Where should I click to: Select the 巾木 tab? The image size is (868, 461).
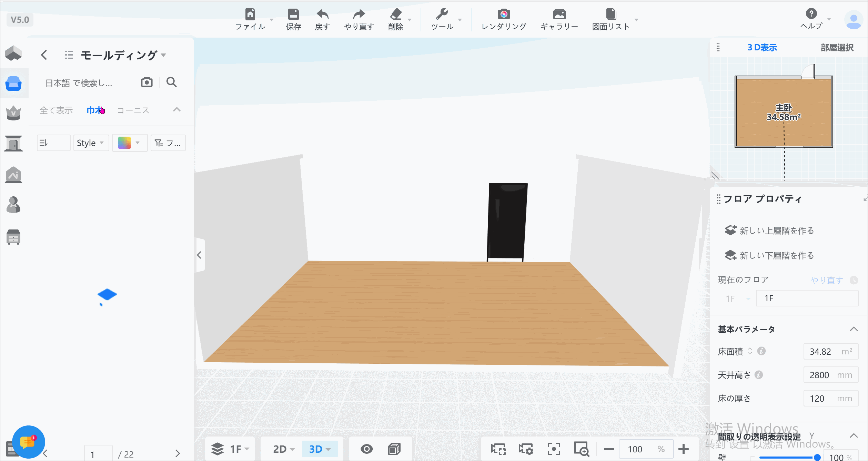pos(95,110)
